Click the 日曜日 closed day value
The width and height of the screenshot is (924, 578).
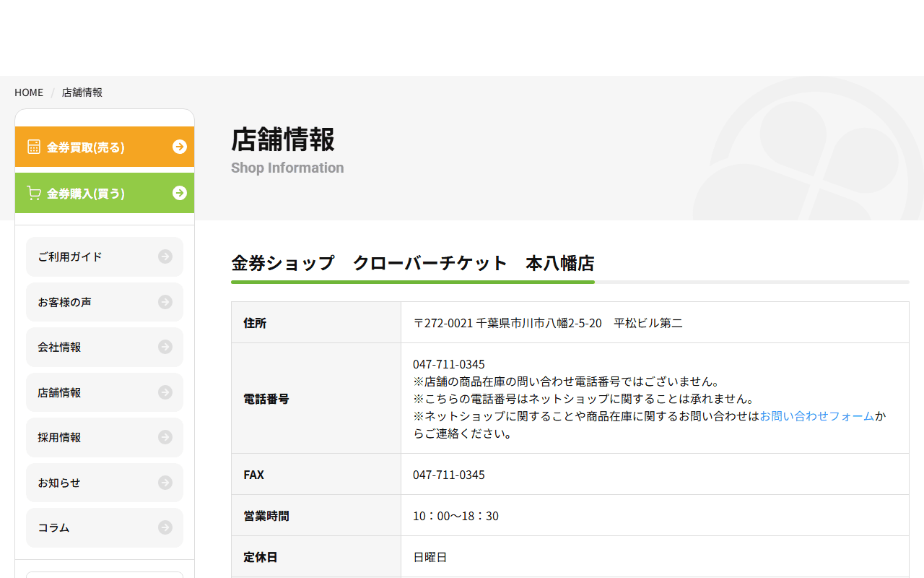pos(430,557)
